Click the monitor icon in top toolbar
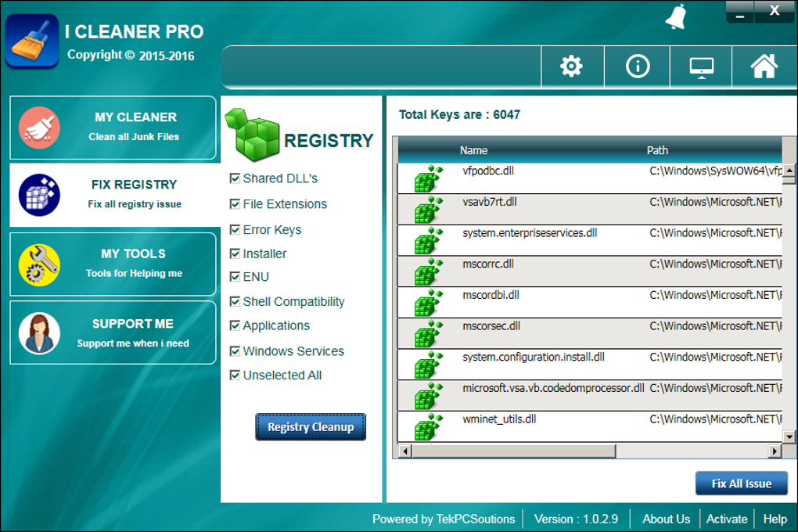 point(701,67)
